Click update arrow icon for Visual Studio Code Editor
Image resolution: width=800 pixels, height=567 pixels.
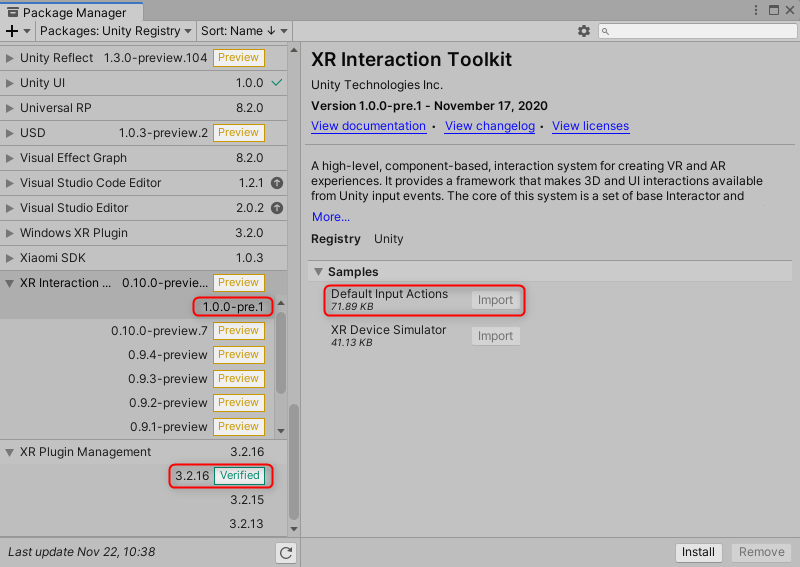(277, 183)
